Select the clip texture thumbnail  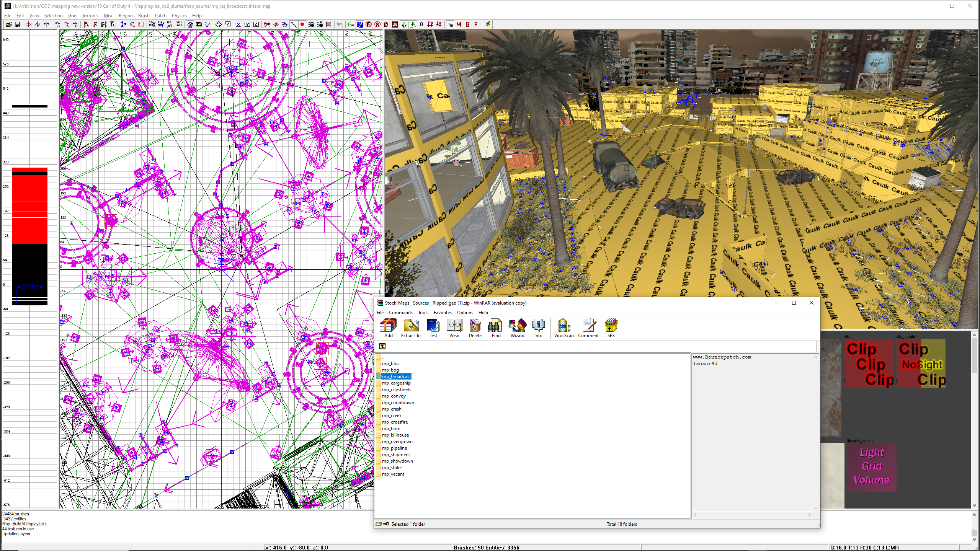click(869, 364)
